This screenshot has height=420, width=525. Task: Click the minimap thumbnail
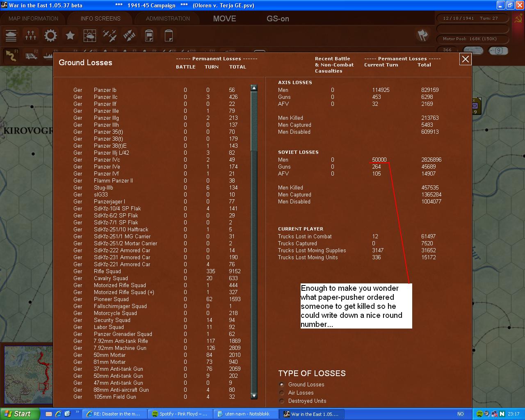pos(28,374)
